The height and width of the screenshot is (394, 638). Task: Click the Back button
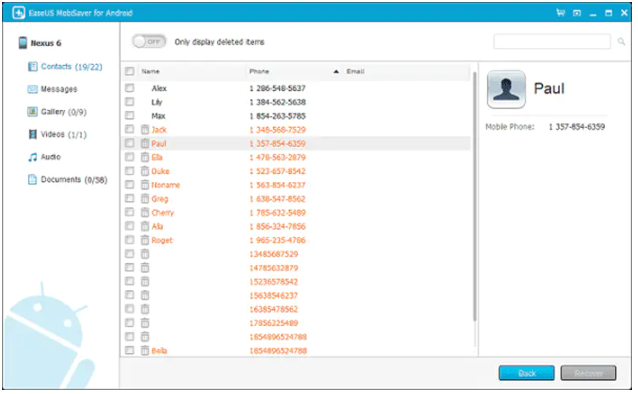click(527, 373)
